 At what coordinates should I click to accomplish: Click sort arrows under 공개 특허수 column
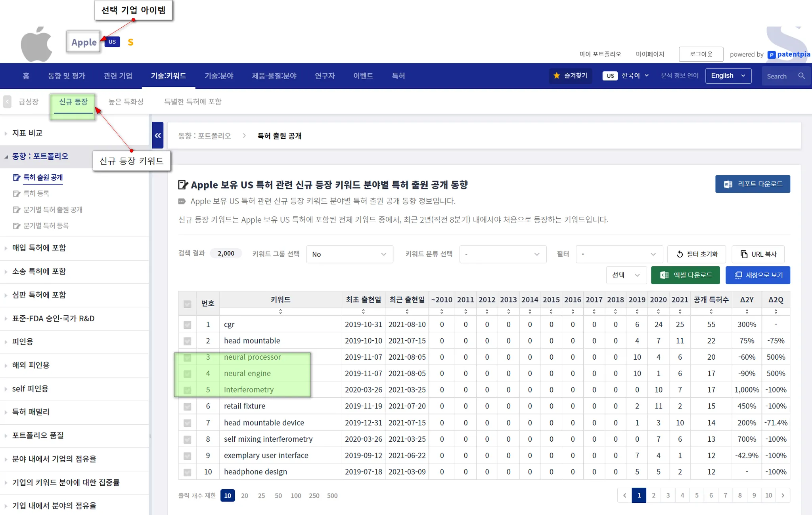click(711, 311)
